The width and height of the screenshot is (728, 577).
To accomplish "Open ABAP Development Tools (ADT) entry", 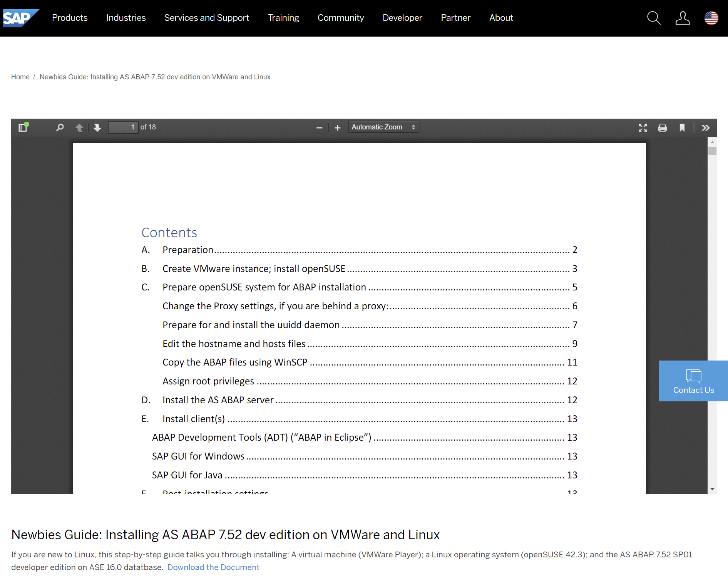I will [x=365, y=438].
